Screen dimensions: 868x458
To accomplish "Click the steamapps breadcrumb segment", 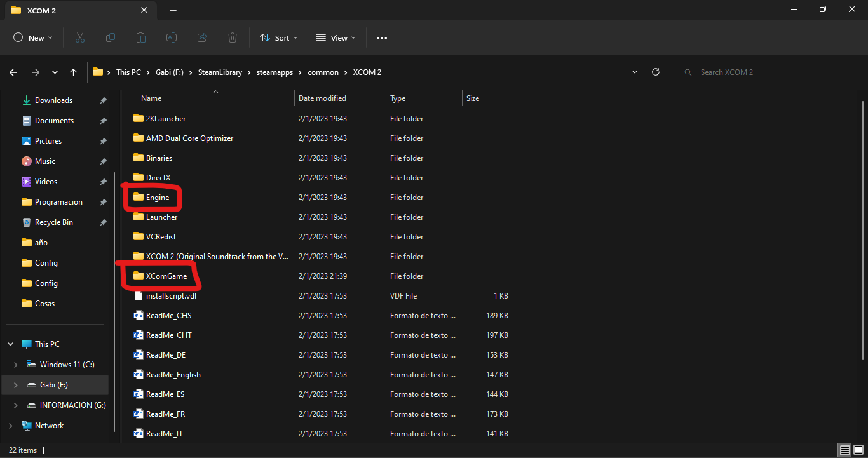I will 275,72.
